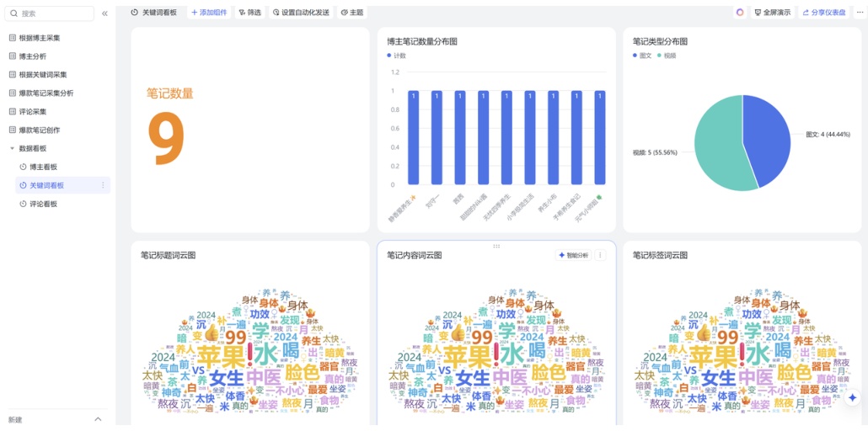Click 分享仪表盘 share button
This screenshot has width=868, height=431.
823,12
